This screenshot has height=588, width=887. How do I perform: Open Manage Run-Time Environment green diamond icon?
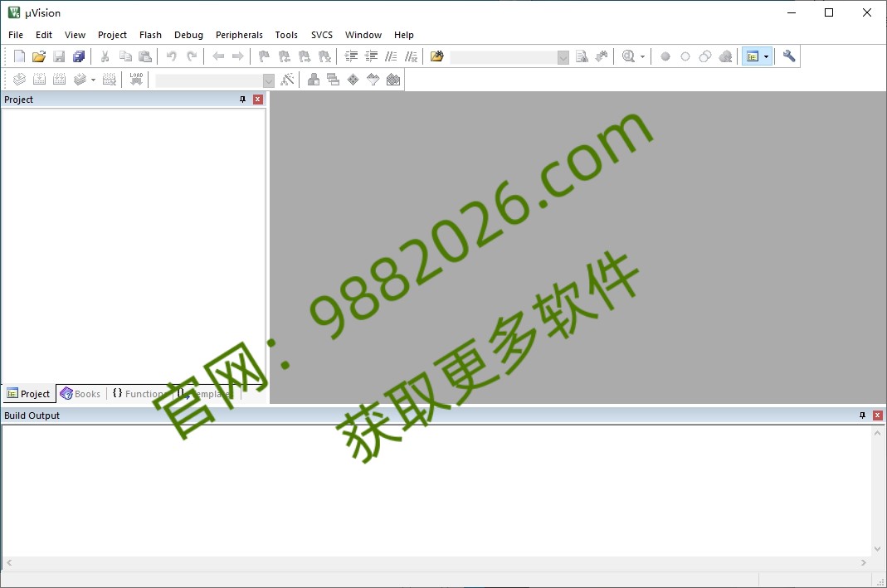coord(353,80)
